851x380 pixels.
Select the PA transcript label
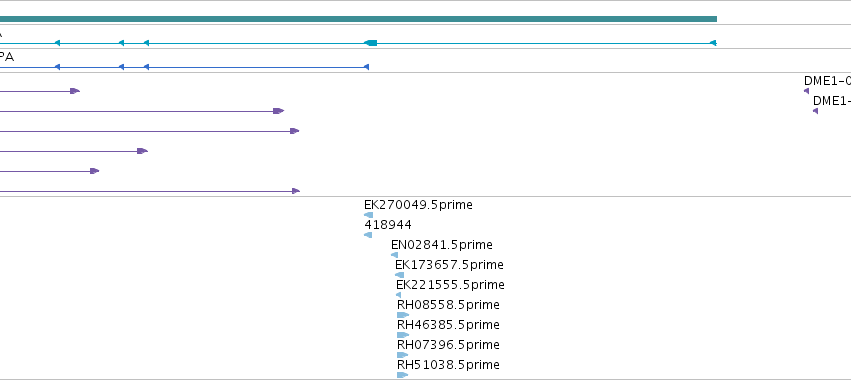7,57
